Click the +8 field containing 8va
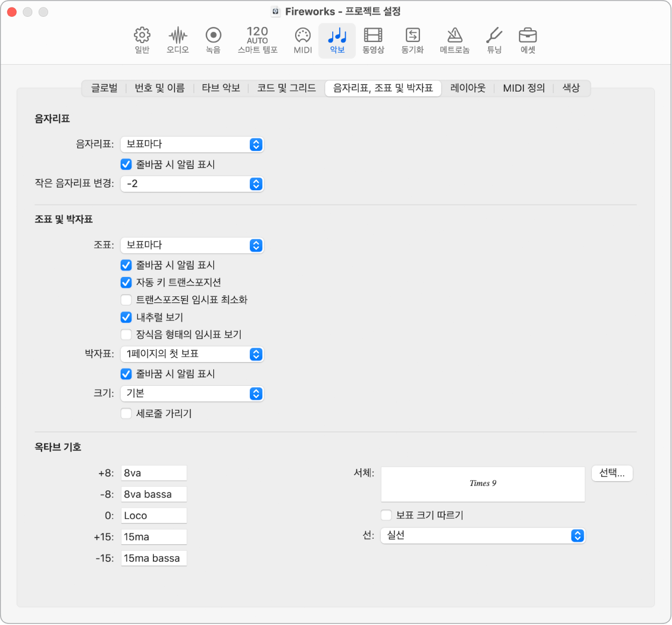 coord(154,473)
